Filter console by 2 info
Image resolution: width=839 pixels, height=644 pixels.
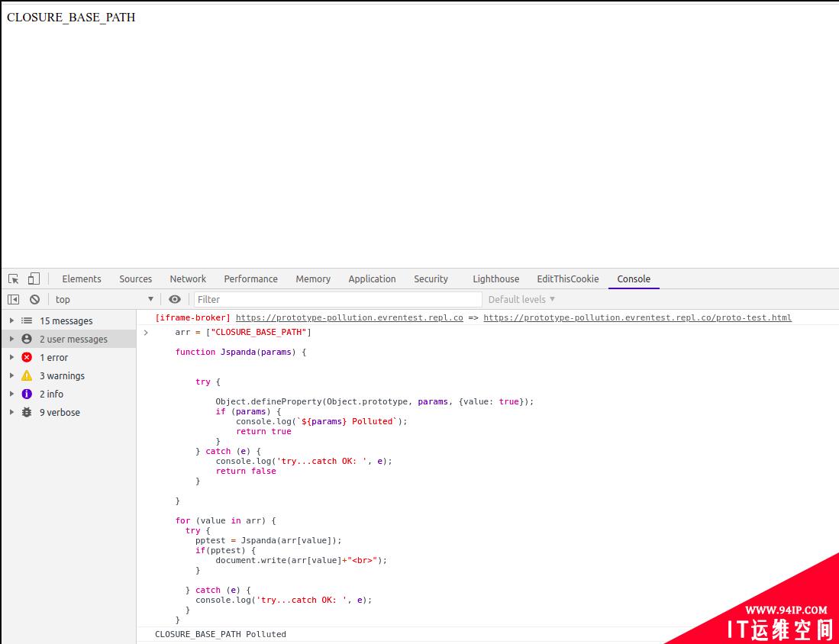(x=69, y=394)
